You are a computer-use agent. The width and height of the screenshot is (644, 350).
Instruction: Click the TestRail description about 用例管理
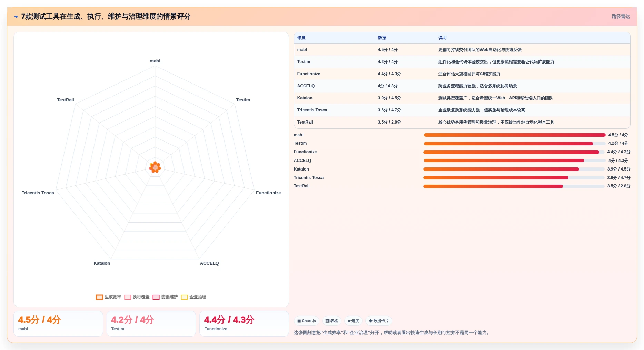[x=496, y=122]
